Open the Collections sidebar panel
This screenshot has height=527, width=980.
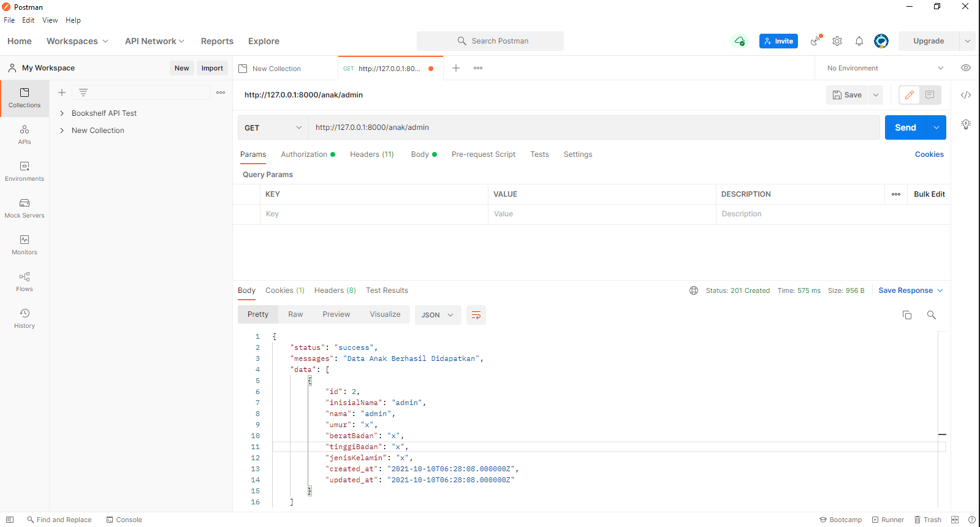pyautogui.click(x=25, y=98)
